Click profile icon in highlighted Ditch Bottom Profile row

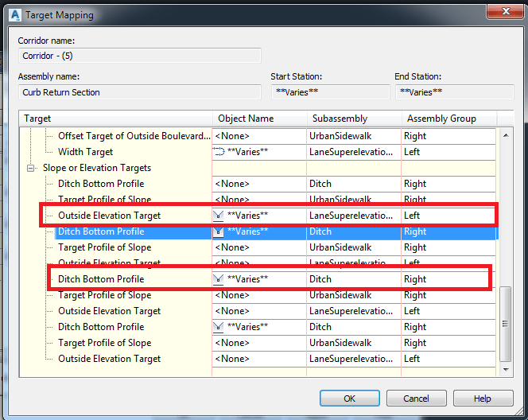[x=219, y=231]
